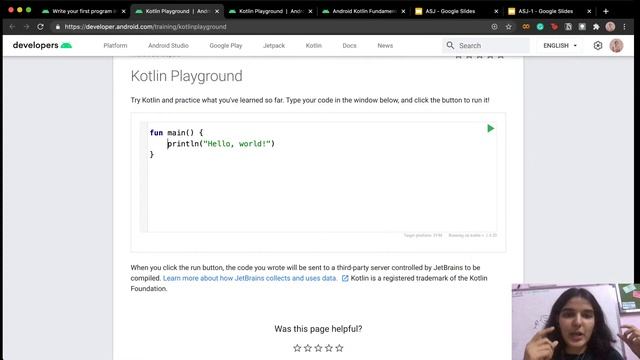Open the developer site profile avatar
Image resolution: width=640 pixels, height=360 pixels.
616,45
